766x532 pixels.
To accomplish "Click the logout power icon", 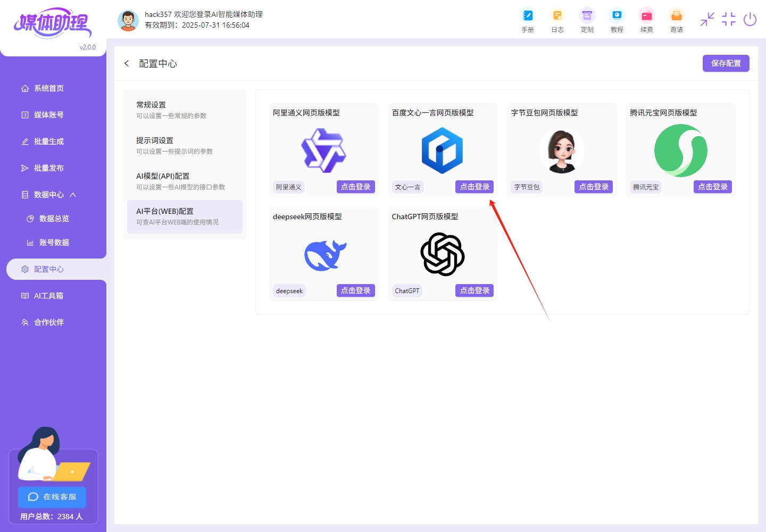I will 750,19.
